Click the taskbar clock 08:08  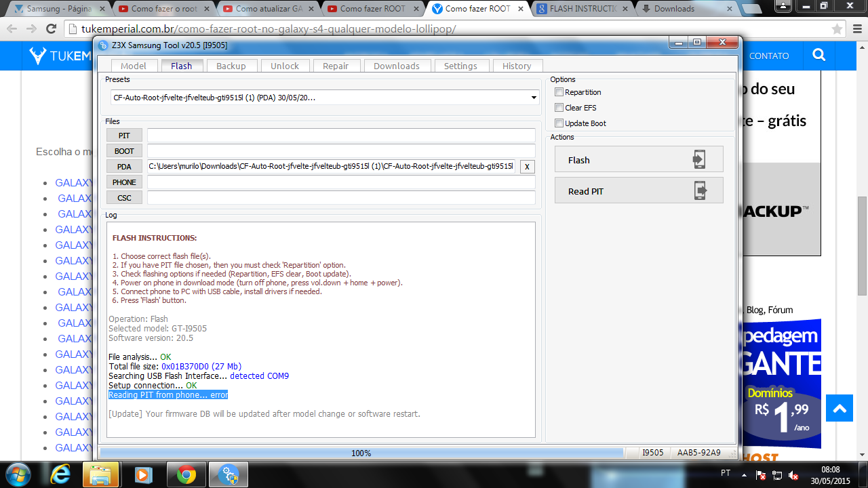click(830, 469)
